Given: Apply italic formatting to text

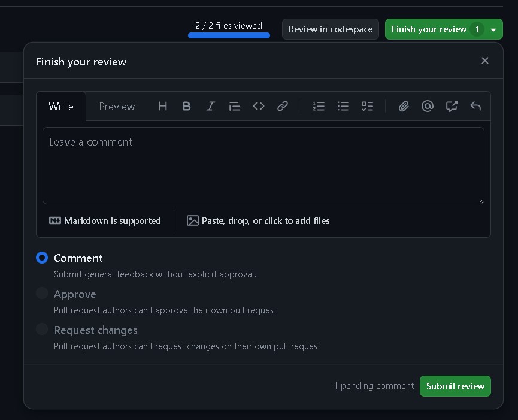Looking at the screenshot, I should 210,106.
